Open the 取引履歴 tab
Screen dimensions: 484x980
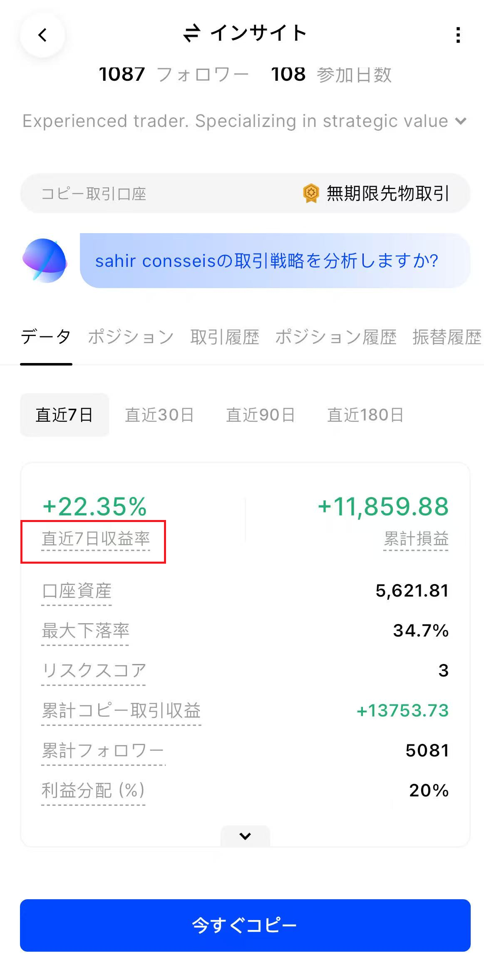click(x=225, y=337)
